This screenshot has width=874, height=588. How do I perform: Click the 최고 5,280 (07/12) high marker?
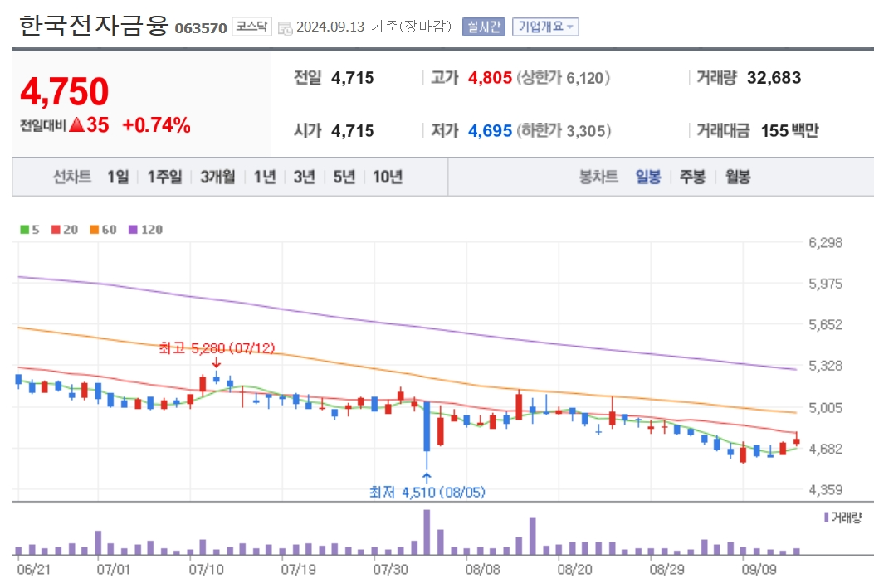point(217,348)
